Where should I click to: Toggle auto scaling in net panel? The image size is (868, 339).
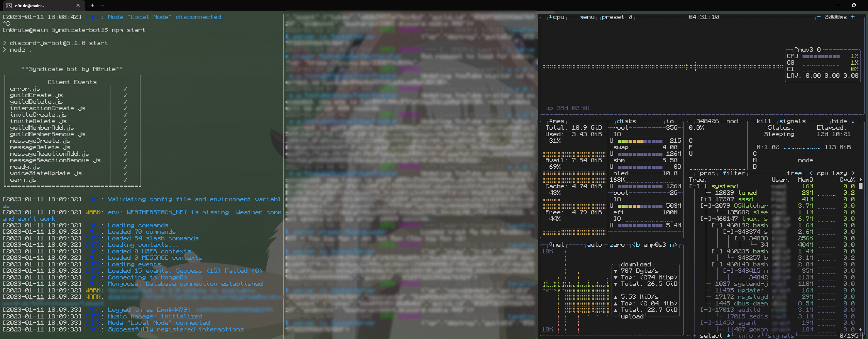click(x=594, y=245)
